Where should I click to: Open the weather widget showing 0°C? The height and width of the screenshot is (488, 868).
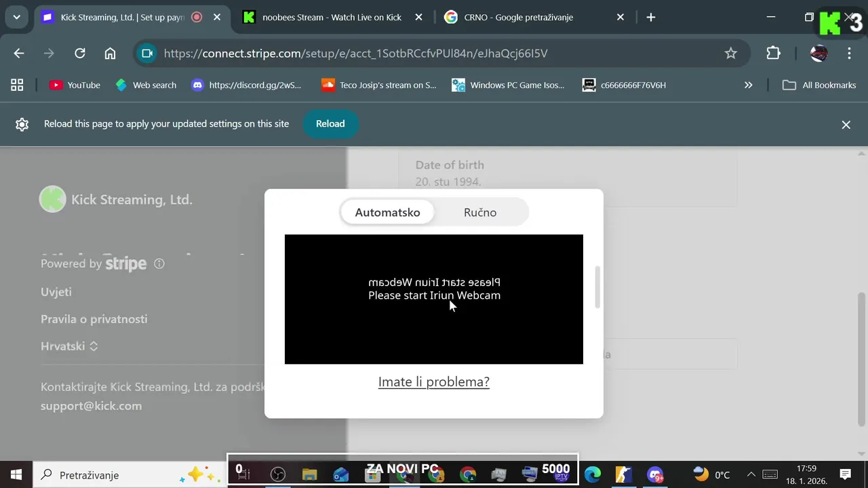[712, 475]
